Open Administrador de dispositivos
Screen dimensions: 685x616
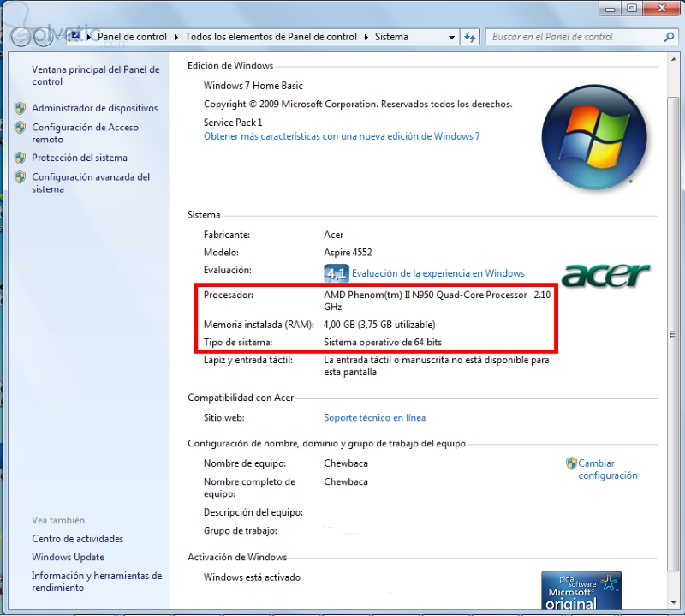[x=95, y=108]
